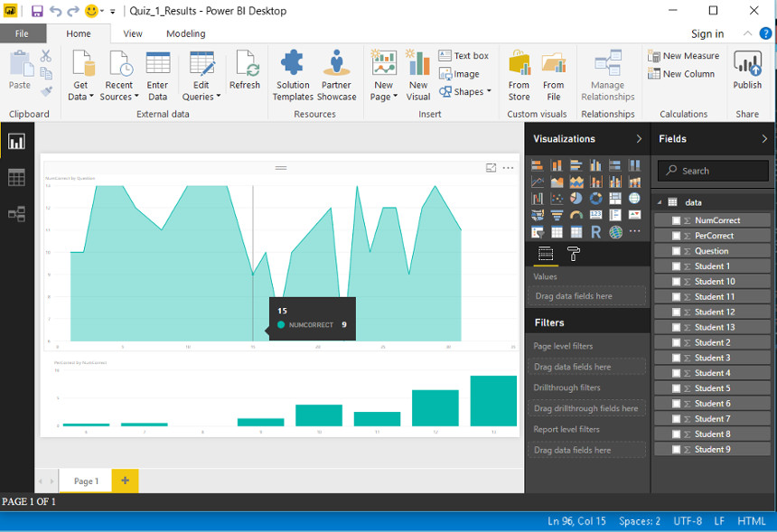Select the Page 1 report tab
The width and height of the screenshot is (777, 532).
point(86,481)
